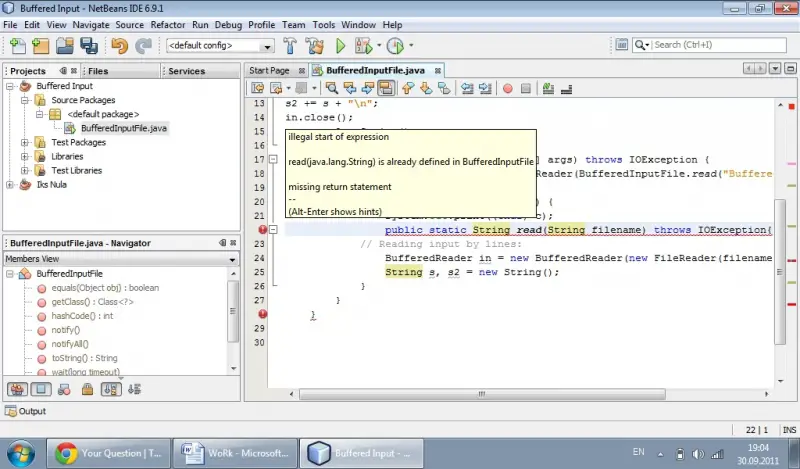Click the Navigator vertical scrollbar thumb
This screenshot has width=800, height=469.
click(233, 311)
